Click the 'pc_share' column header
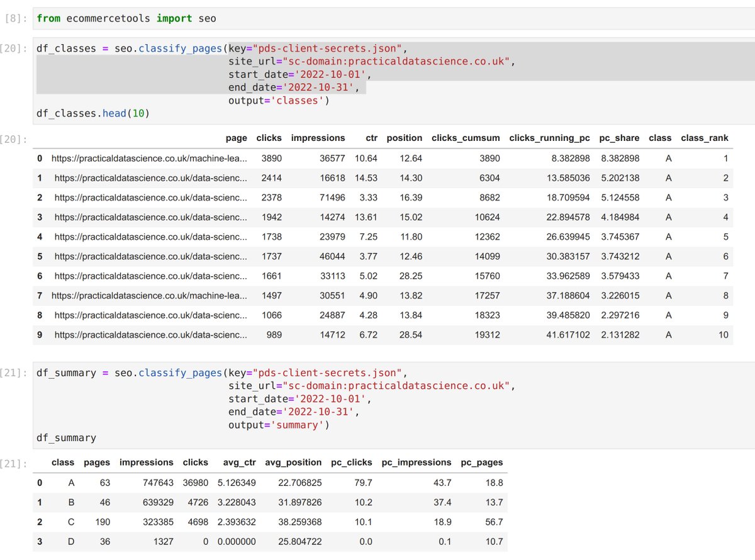This screenshot has height=560, width=755. [619, 138]
